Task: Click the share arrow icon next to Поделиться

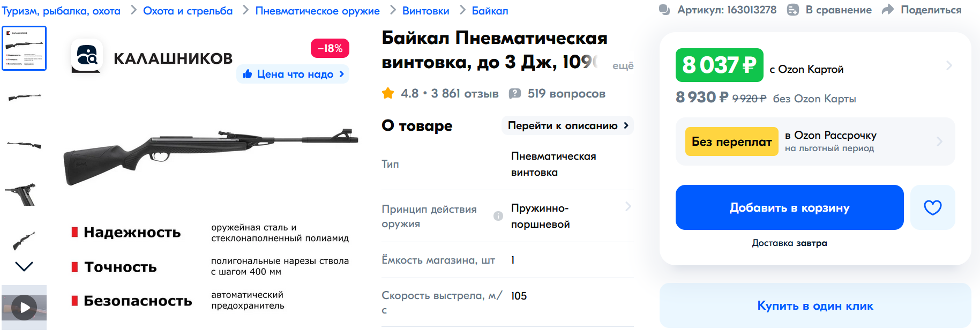Action: (888, 10)
